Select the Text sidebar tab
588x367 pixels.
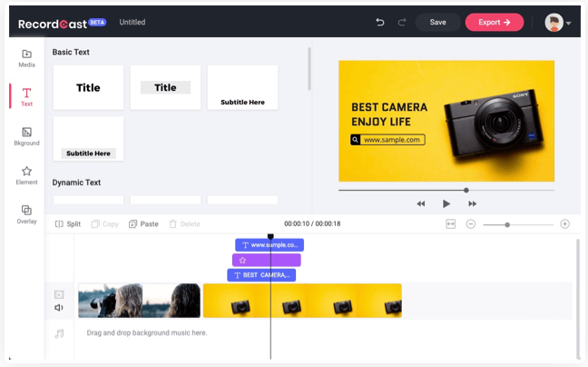click(x=26, y=97)
